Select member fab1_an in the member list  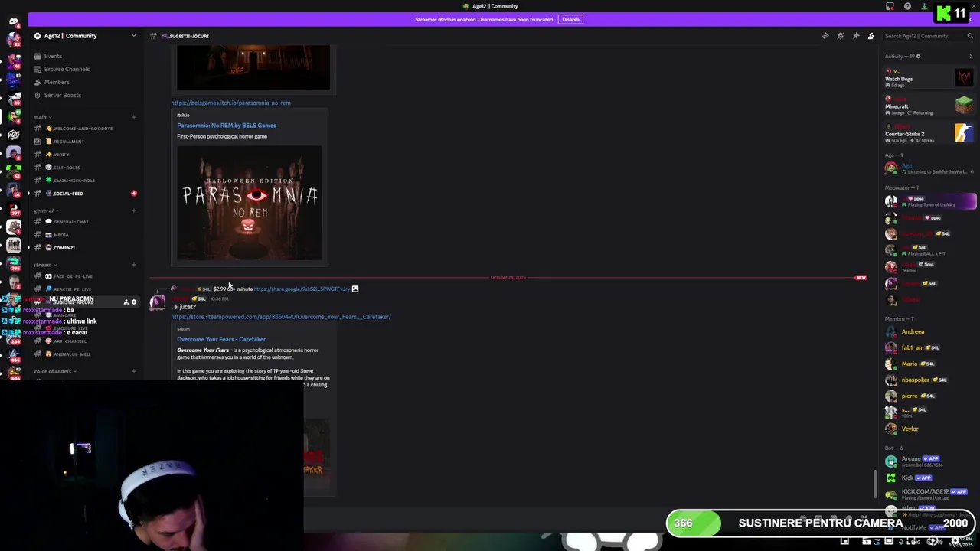[928, 348]
